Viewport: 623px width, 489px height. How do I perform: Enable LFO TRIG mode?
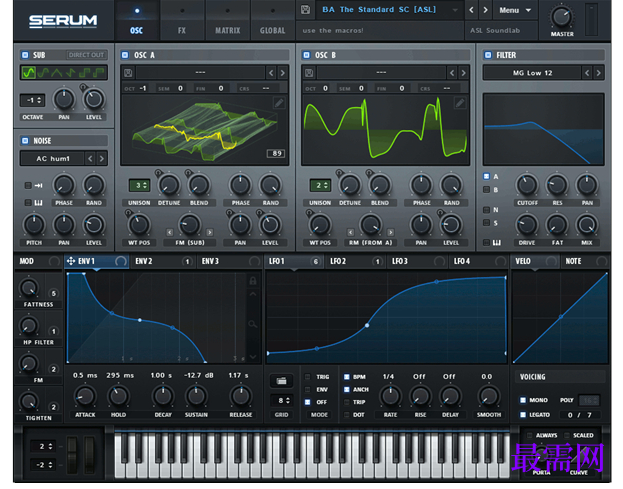[x=308, y=377]
